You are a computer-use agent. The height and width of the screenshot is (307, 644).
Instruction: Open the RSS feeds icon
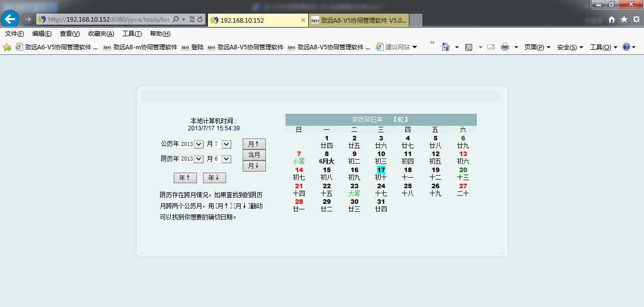point(469,47)
